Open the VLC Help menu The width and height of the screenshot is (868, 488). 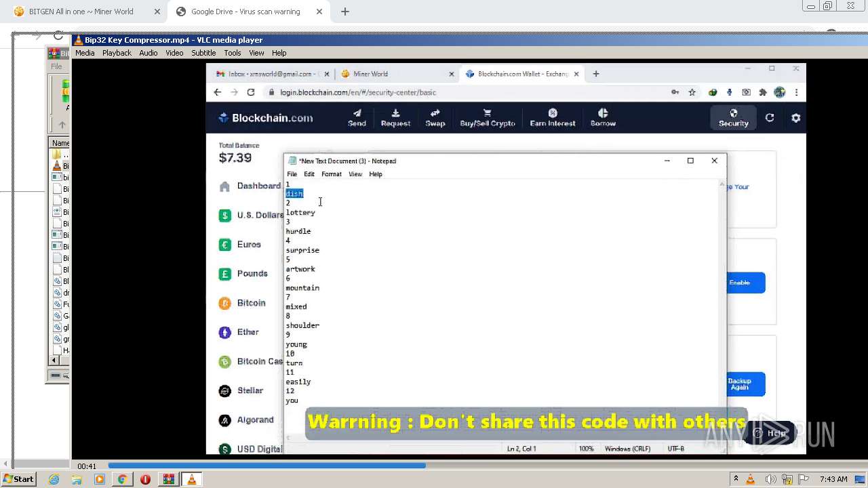(279, 53)
